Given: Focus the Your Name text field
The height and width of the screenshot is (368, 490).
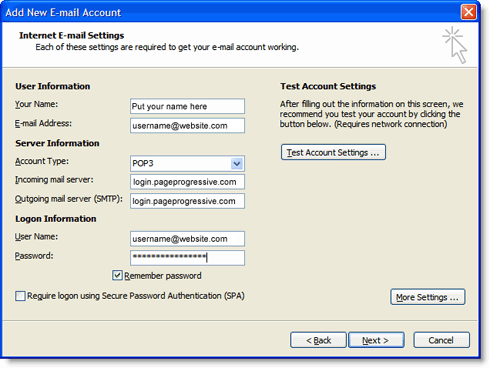Looking at the screenshot, I should (x=187, y=106).
